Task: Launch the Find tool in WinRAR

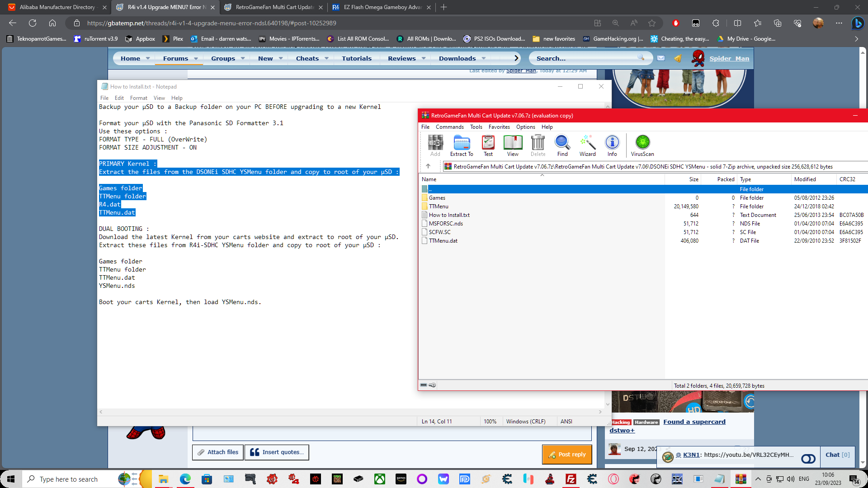Action: [562, 145]
